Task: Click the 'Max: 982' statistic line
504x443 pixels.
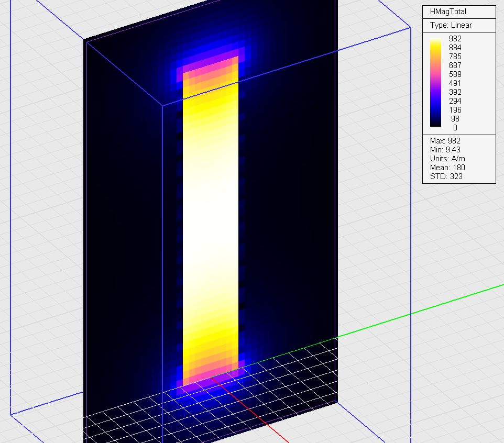Action: pyautogui.click(x=446, y=141)
